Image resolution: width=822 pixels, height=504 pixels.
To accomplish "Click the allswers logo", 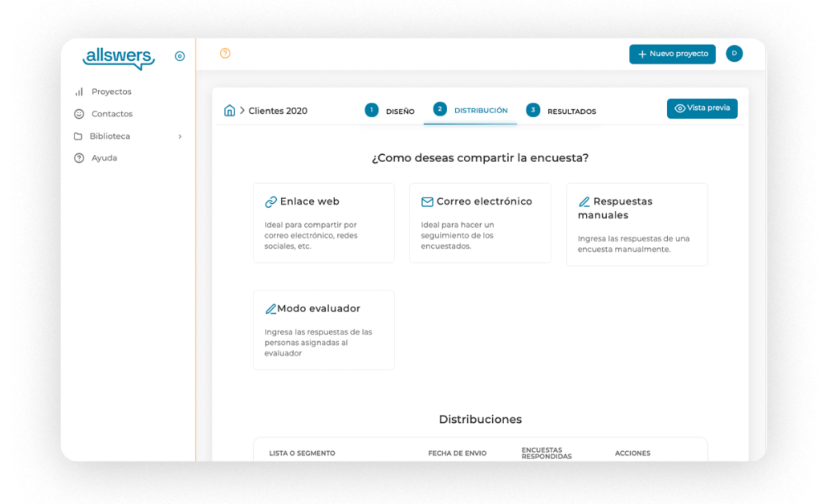I will click(x=119, y=58).
